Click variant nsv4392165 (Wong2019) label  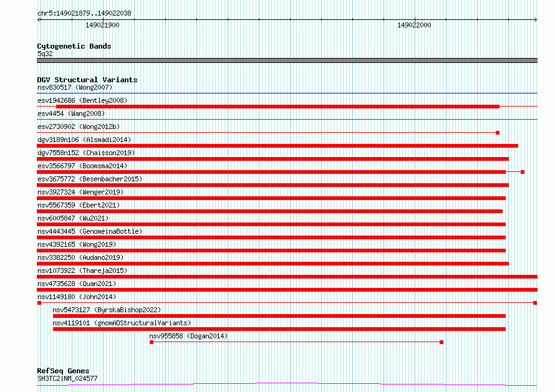coord(77,244)
